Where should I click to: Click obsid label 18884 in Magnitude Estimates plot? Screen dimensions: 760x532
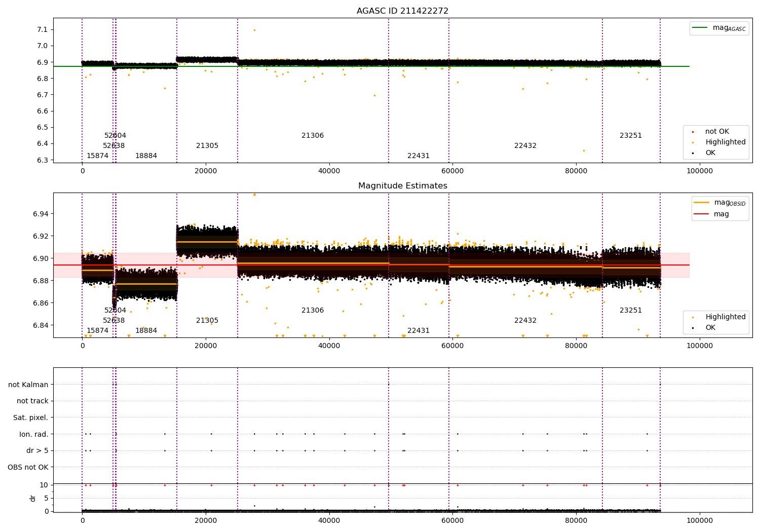[x=146, y=331]
